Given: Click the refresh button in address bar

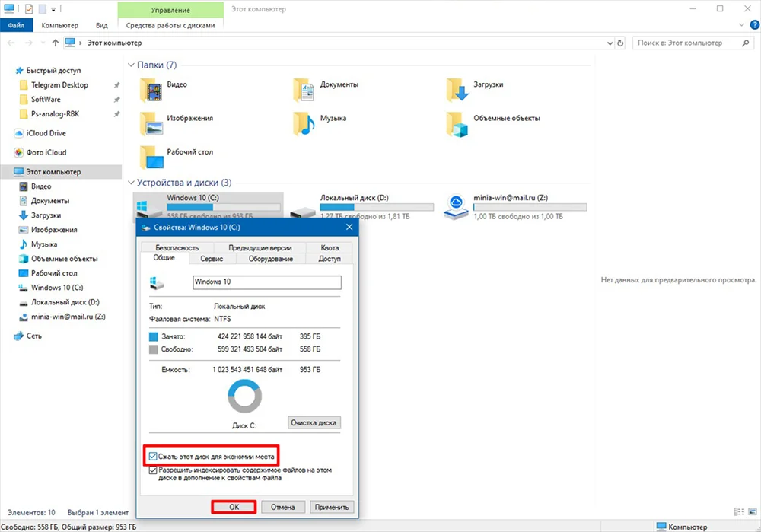Looking at the screenshot, I should coord(620,43).
